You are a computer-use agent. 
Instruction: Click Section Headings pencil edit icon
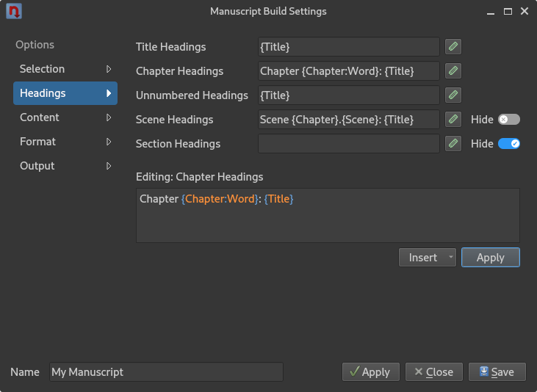pyautogui.click(x=453, y=143)
